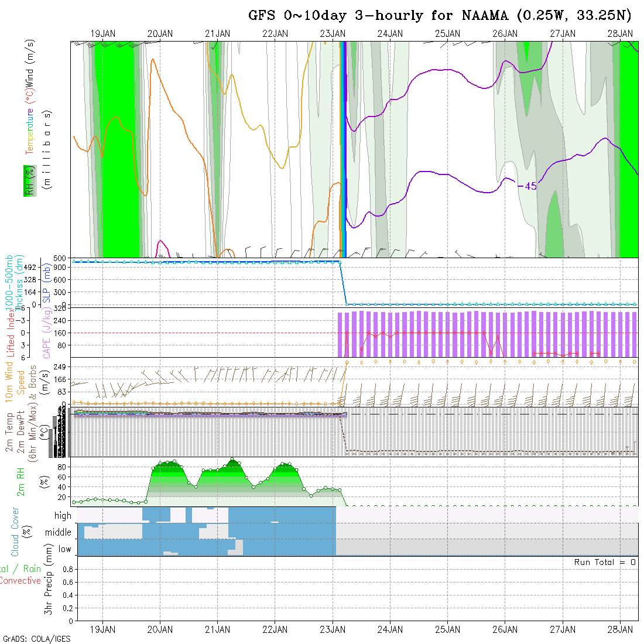644x644 pixels.
Task: Click the purple CAPE (J/kg) axis label
Action: tap(46, 334)
